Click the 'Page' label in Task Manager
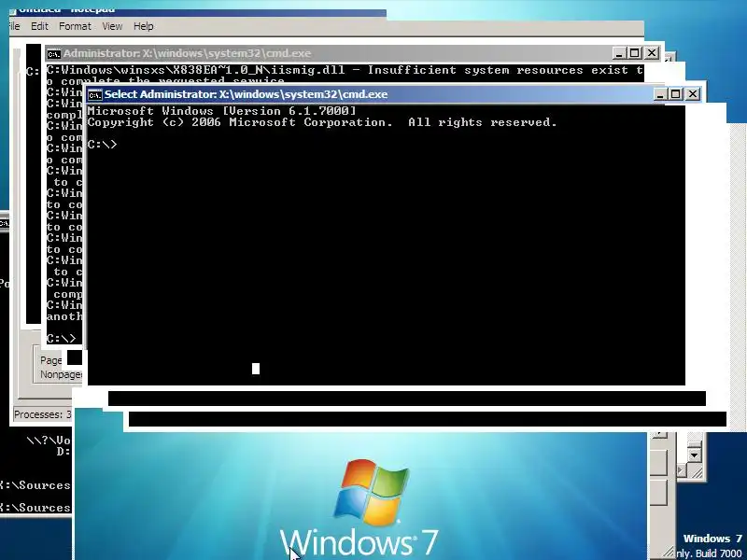This screenshot has width=747, height=560. (51, 360)
